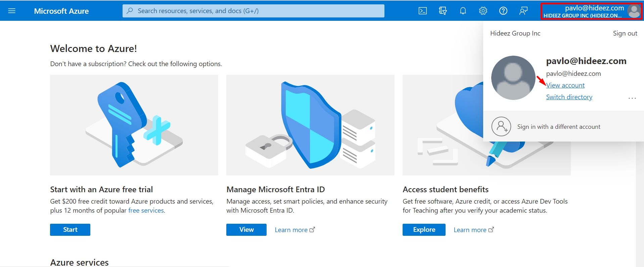Image resolution: width=644 pixels, height=267 pixels.
Task: Click the View button for Microsoft Entra ID
Action: click(246, 230)
